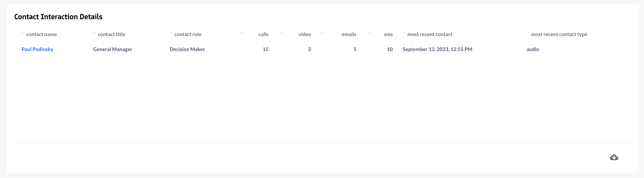Select Paul Podinsky's General Manager title cell
The height and width of the screenshot is (178, 644).
coord(113,49)
